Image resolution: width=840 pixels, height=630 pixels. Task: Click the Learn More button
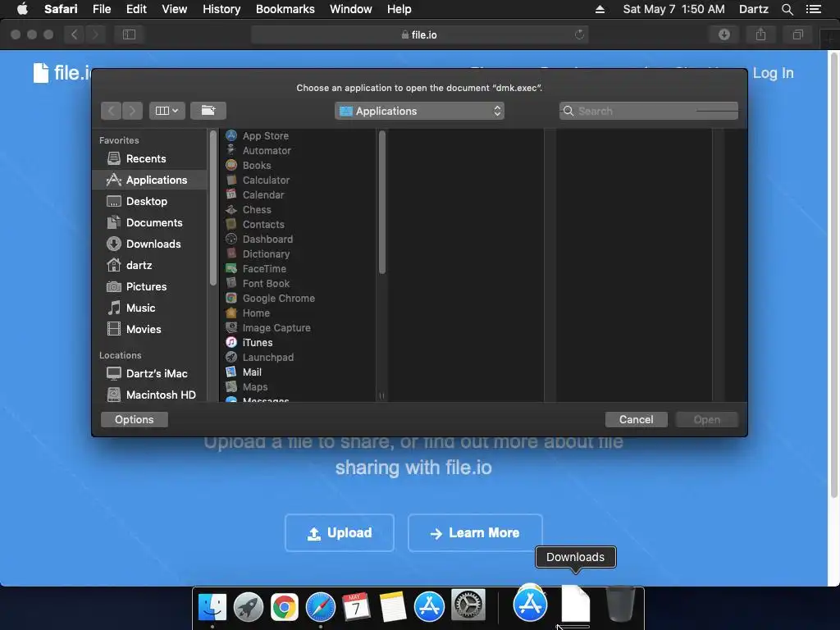[x=475, y=532]
